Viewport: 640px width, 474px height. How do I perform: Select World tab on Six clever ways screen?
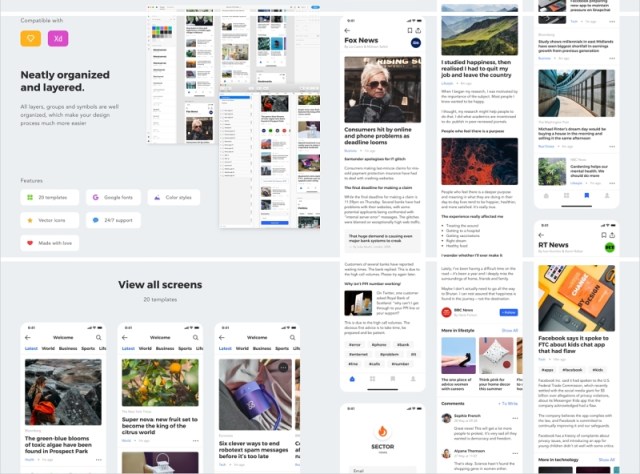(x=242, y=349)
